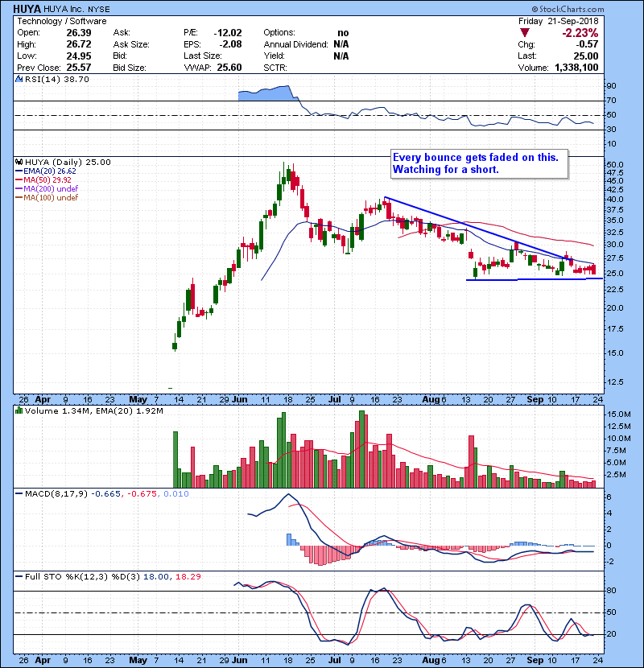Image resolution: width=644 pixels, height=668 pixels.
Task: Click the Sep label on bottom date axis
Action: coord(535,660)
